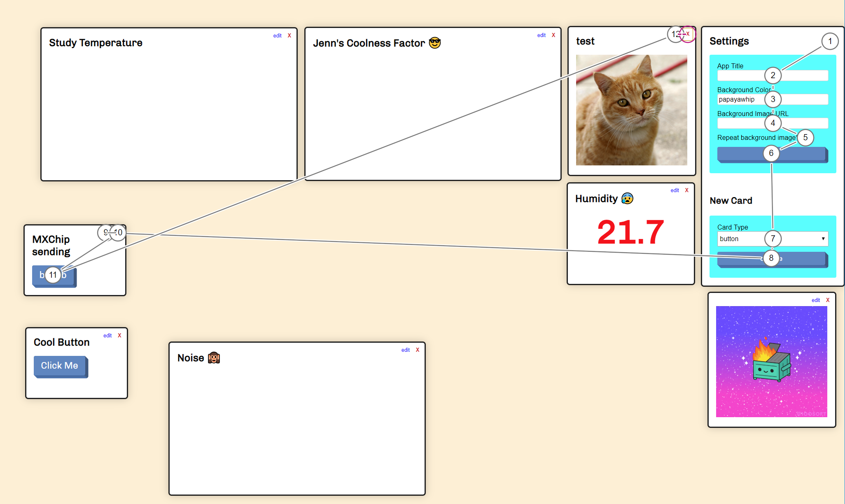Edit the Jenn's Coolness Factor card

point(541,35)
